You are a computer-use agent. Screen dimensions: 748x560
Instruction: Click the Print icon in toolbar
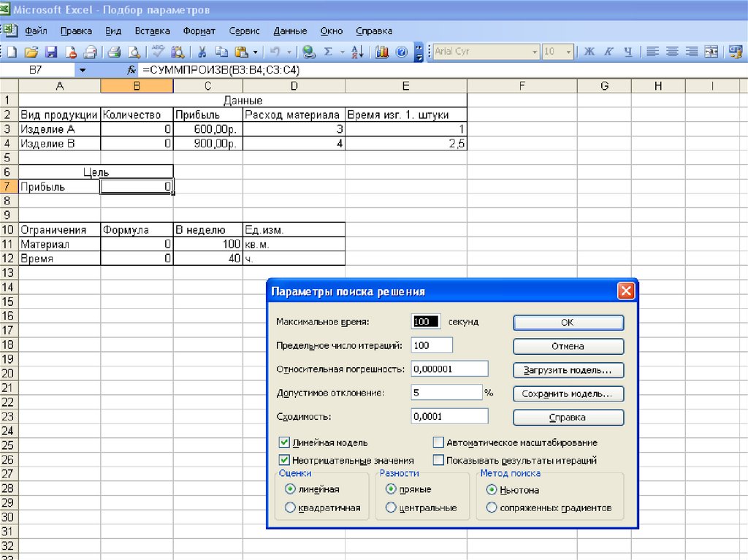pyautogui.click(x=114, y=52)
